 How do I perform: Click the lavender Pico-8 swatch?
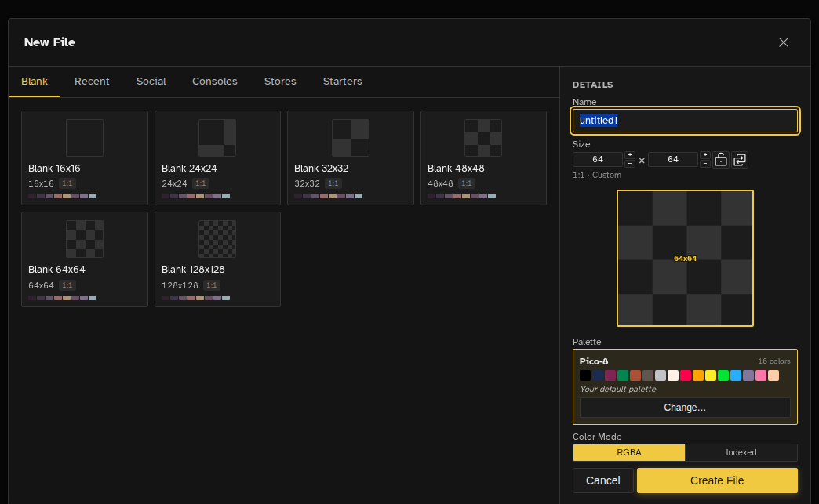pyautogui.click(x=748, y=375)
